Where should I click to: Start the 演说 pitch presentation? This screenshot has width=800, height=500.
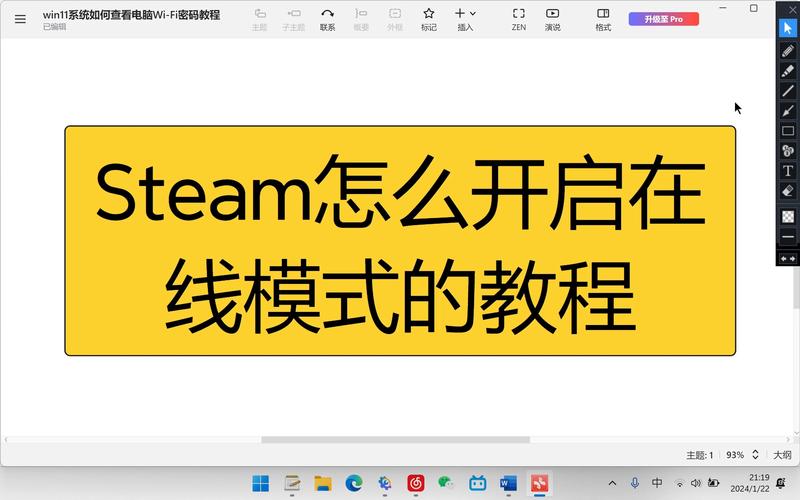553,19
